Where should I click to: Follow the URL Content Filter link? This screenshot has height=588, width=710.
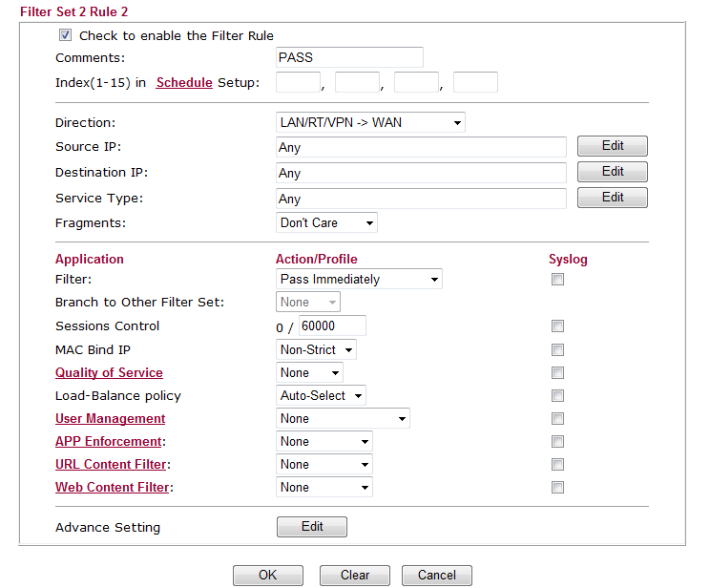(x=111, y=465)
